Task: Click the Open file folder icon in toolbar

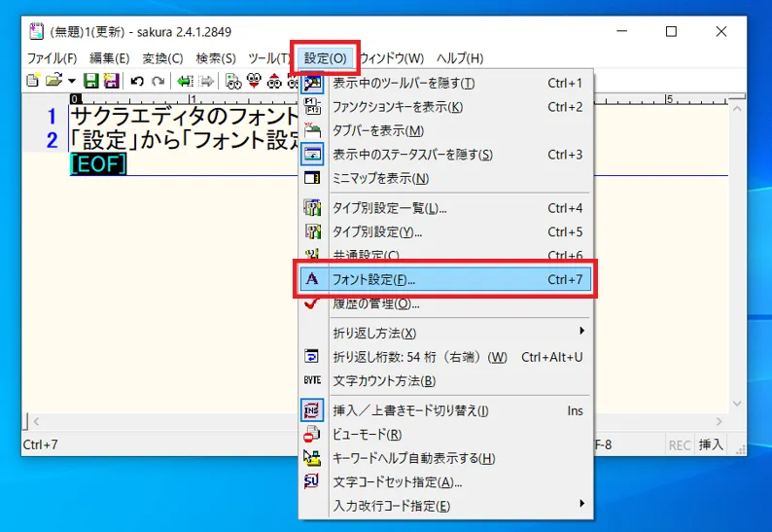Action: click(54, 81)
